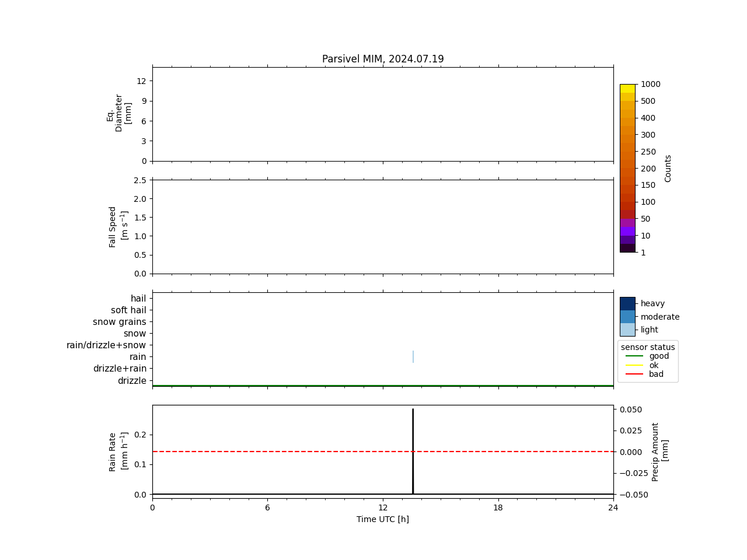Select the light blue legend swatch
This screenshot has width=747, height=560.
tap(627, 330)
